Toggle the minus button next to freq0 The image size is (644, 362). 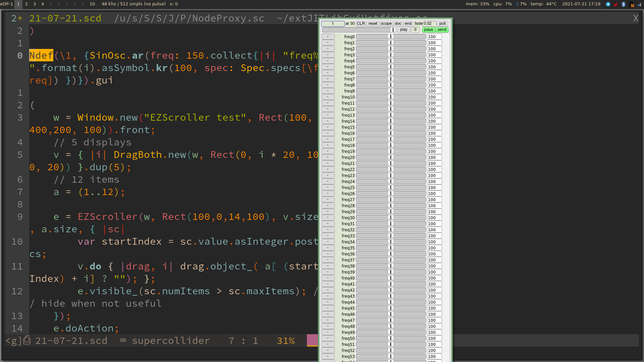coord(328,37)
